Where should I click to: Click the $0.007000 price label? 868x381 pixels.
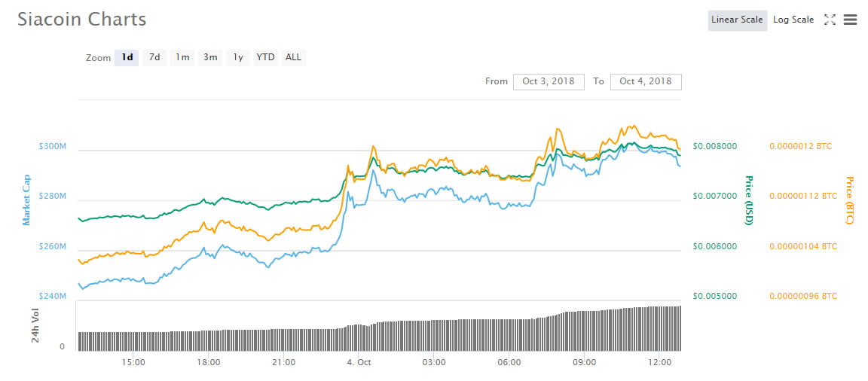(x=714, y=197)
